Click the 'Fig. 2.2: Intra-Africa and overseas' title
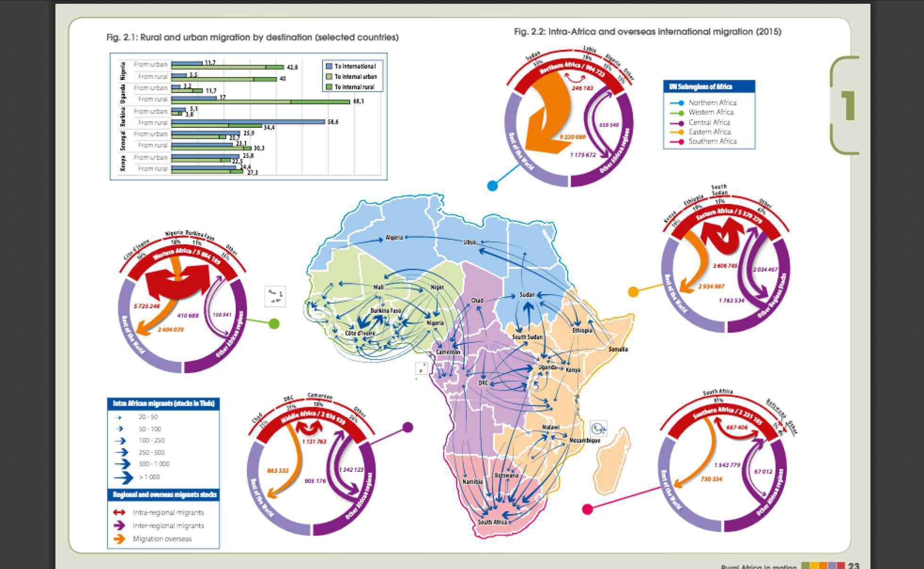 (647, 32)
